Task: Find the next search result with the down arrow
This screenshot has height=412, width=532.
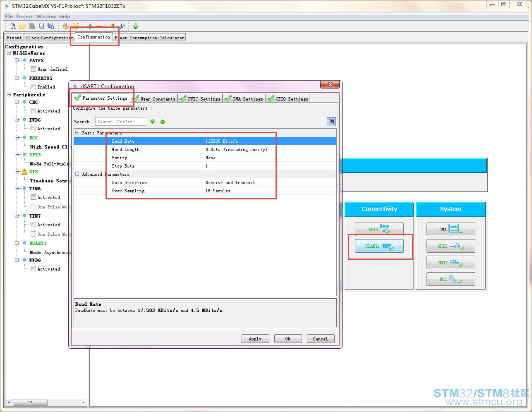Action: pos(153,122)
